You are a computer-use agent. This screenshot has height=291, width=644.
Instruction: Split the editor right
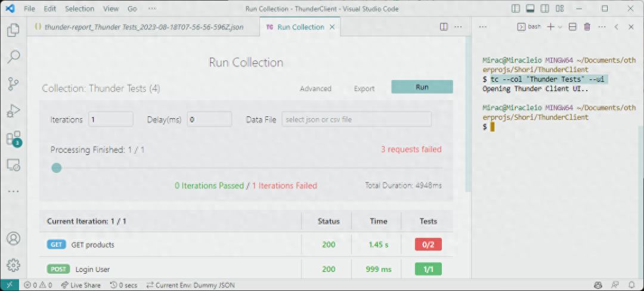pos(444,27)
